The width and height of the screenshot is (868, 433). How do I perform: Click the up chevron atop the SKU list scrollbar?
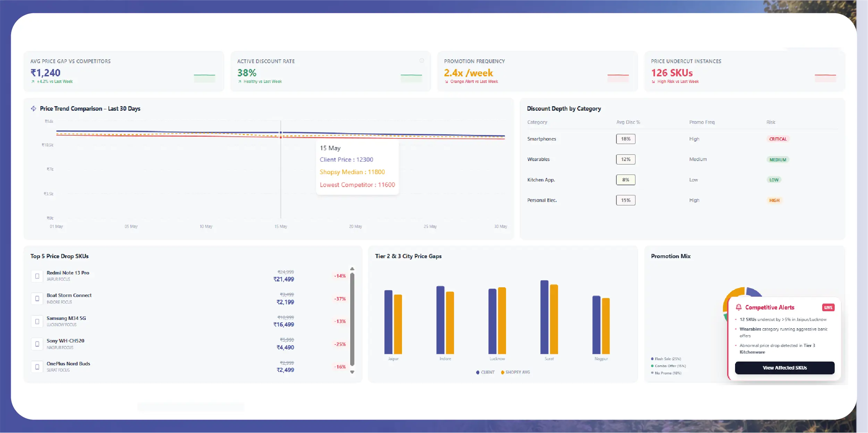tap(353, 269)
